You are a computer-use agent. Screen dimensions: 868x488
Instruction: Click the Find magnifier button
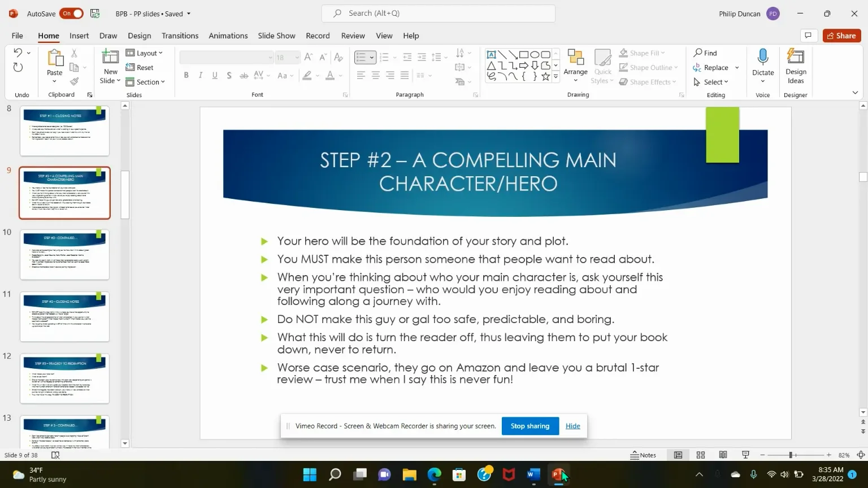(705, 53)
